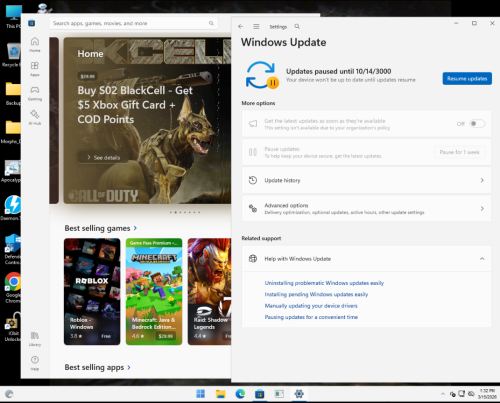Click See details on BlackCell banner

tap(103, 157)
